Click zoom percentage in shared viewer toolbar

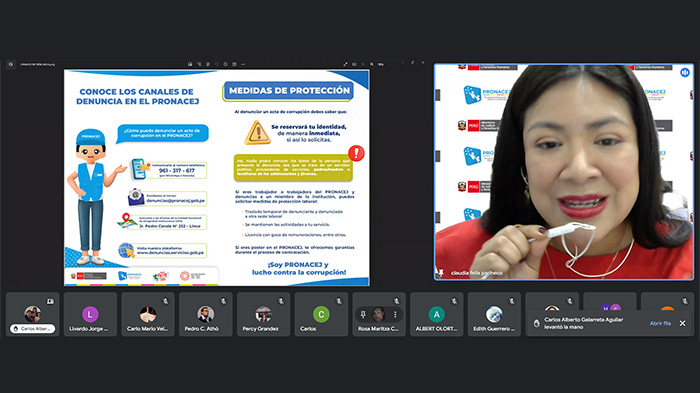point(381,64)
